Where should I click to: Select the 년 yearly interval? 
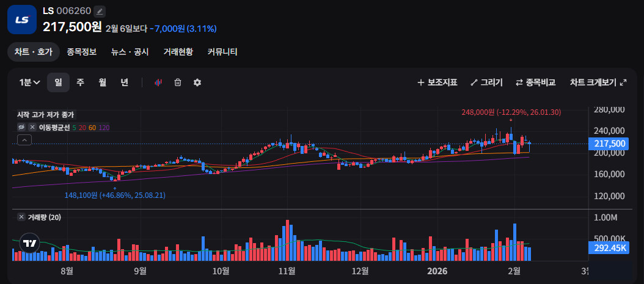click(x=124, y=82)
